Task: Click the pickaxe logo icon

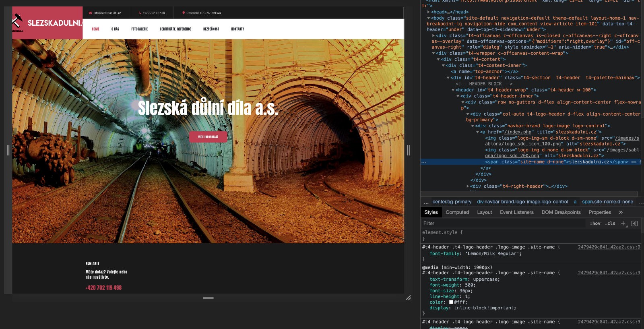Action: click(17, 21)
